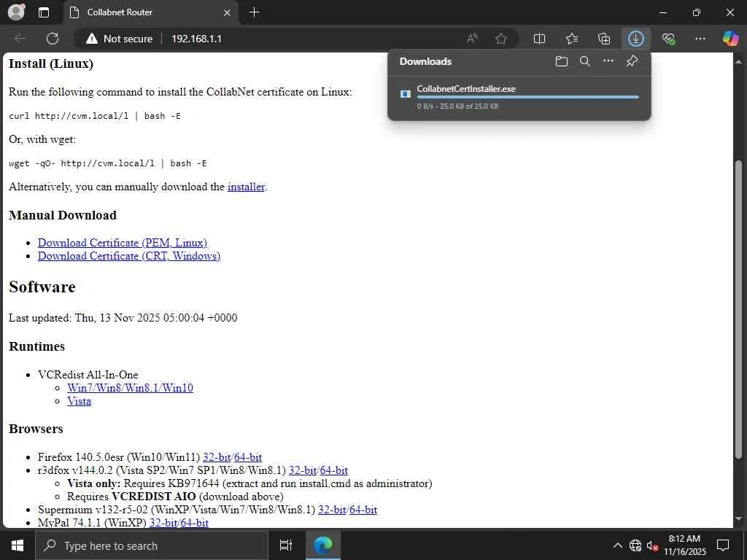Download Firefox 140.5.0esr 64-bit
The height and width of the screenshot is (560, 747).
pyautogui.click(x=248, y=457)
